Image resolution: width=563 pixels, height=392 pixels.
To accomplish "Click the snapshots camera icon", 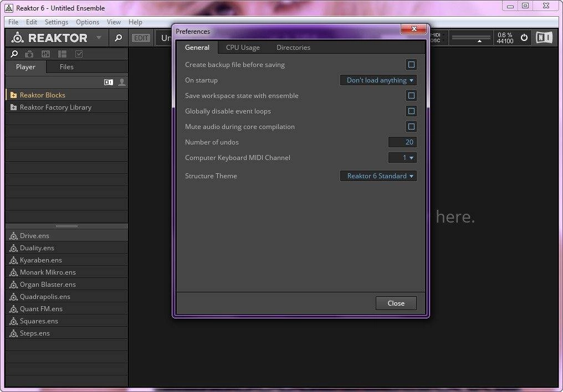I will coord(29,54).
